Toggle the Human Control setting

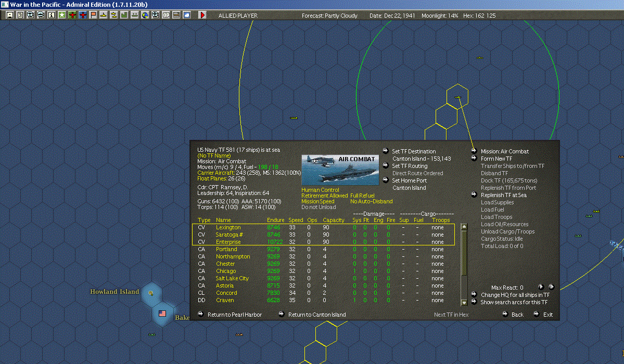pos(321,190)
